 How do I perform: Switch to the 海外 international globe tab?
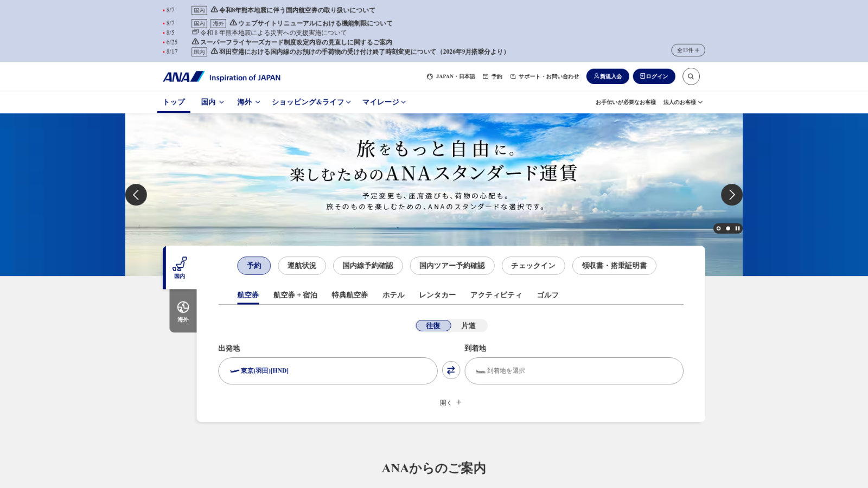[183, 311]
